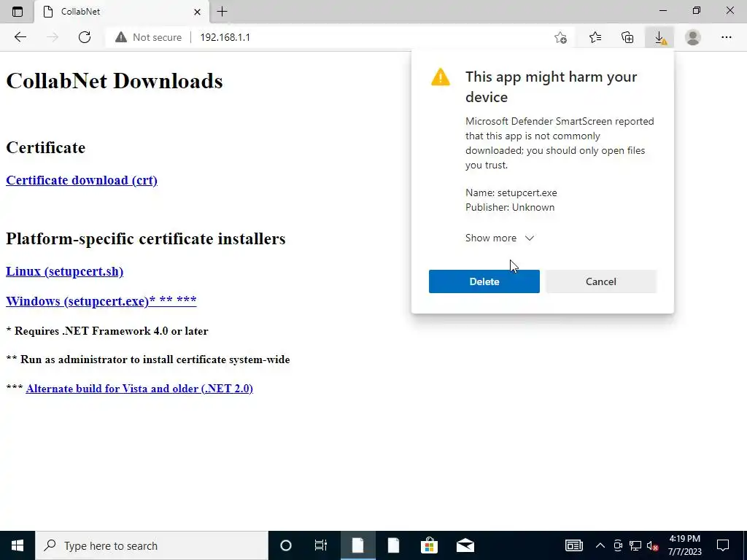Click the Platform-specific certificate installers heading

click(x=146, y=238)
